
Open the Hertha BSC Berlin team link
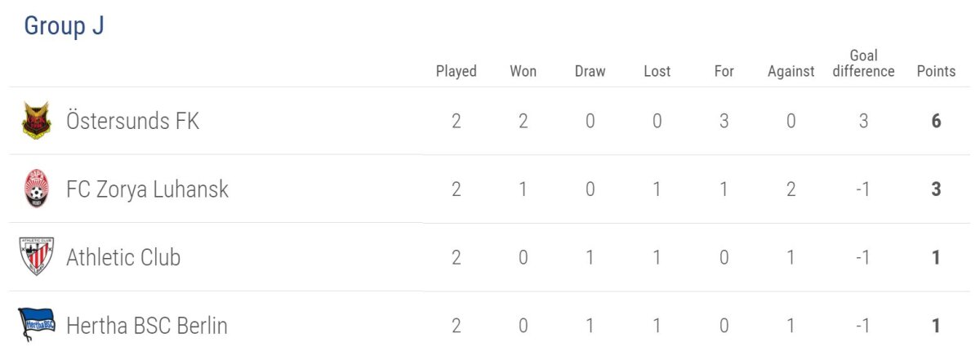pyautogui.click(x=146, y=326)
